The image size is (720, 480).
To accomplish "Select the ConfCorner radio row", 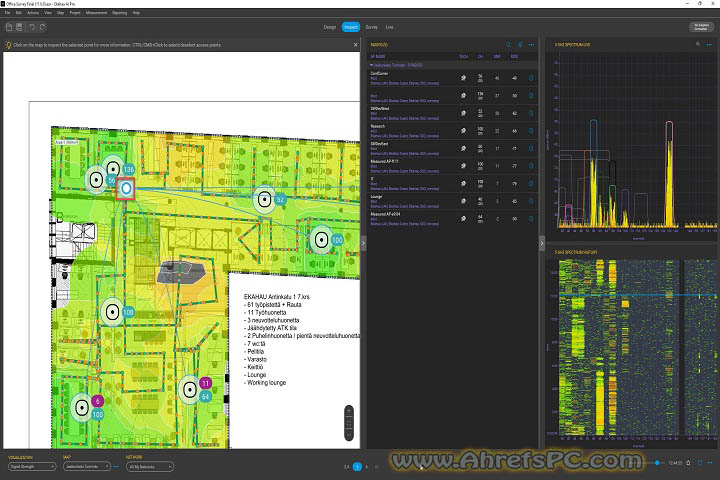I will pyautogui.click(x=452, y=78).
